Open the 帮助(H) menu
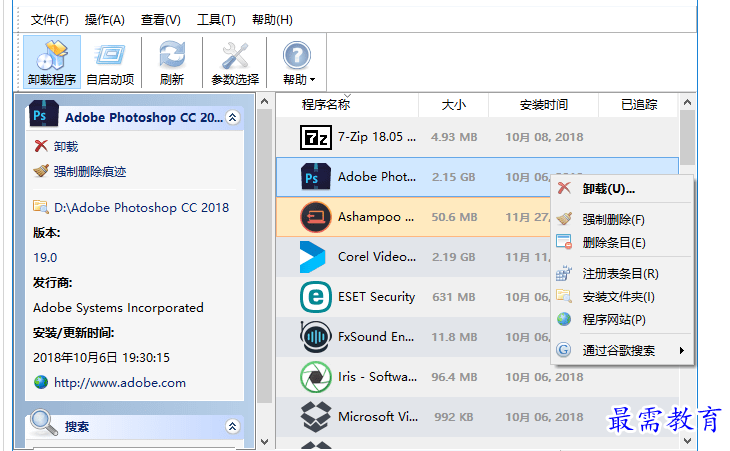The height and width of the screenshot is (451, 730). click(x=272, y=20)
